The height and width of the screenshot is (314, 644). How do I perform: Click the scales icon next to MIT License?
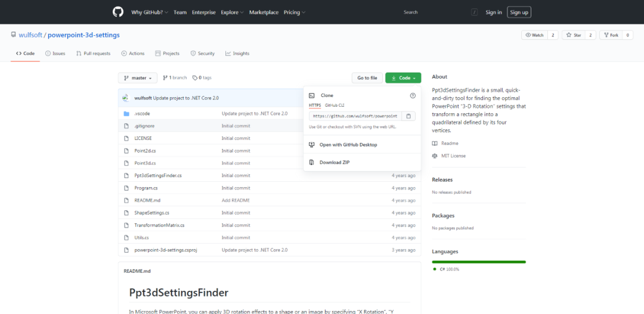(435, 156)
